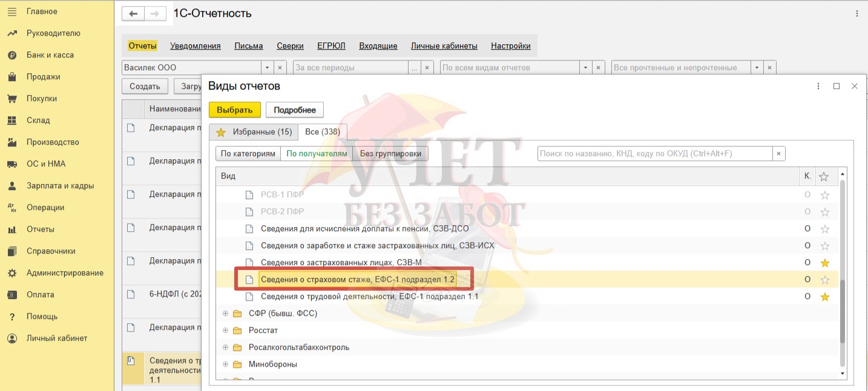Image resolution: width=868 pixels, height=391 pixels.
Task: Switch to Уведомления tab
Action: coord(196,46)
